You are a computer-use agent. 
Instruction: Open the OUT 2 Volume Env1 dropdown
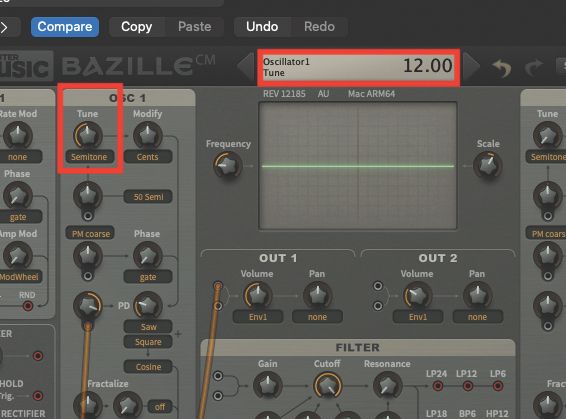click(x=418, y=317)
